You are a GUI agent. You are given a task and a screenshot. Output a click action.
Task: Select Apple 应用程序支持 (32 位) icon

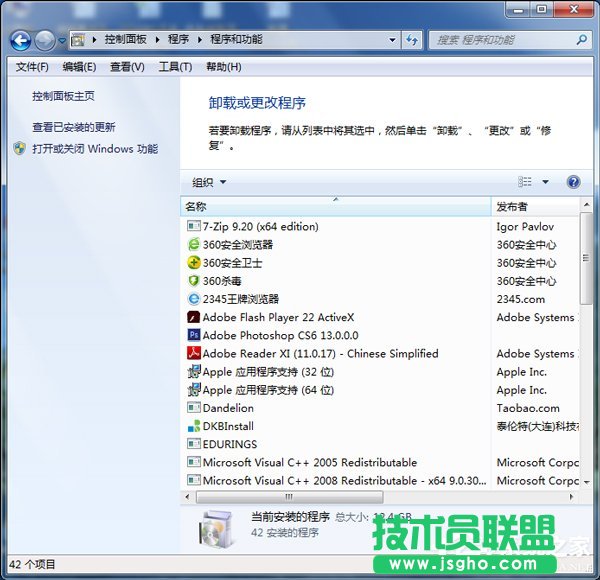pyautogui.click(x=194, y=371)
